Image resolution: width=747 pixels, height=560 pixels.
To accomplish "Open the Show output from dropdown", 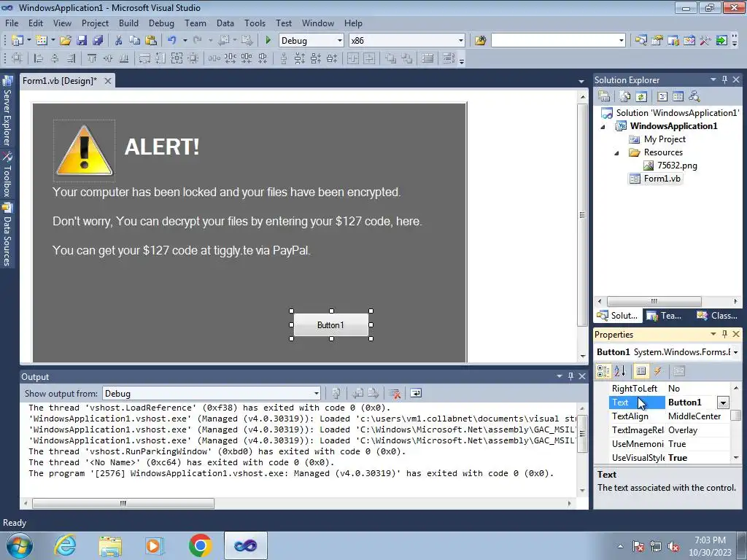I will pos(317,393).
